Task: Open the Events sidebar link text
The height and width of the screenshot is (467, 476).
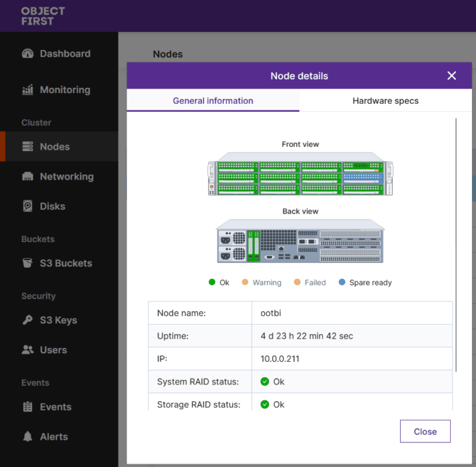Action: click(55, 407)
